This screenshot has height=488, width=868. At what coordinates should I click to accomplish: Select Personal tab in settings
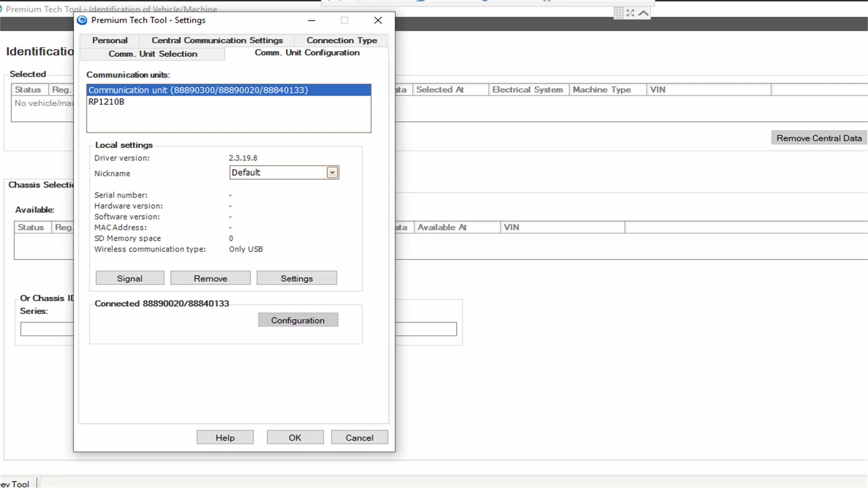(110, 40)
